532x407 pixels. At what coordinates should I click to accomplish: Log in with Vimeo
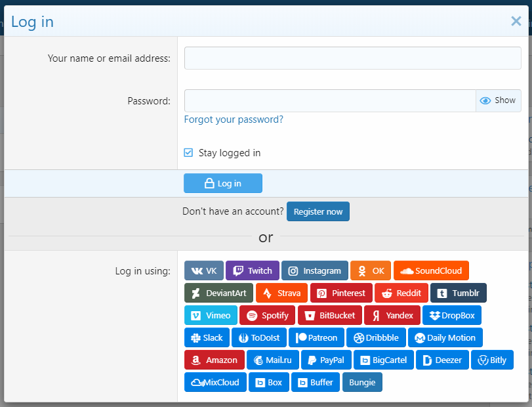[x=211, y=315]
